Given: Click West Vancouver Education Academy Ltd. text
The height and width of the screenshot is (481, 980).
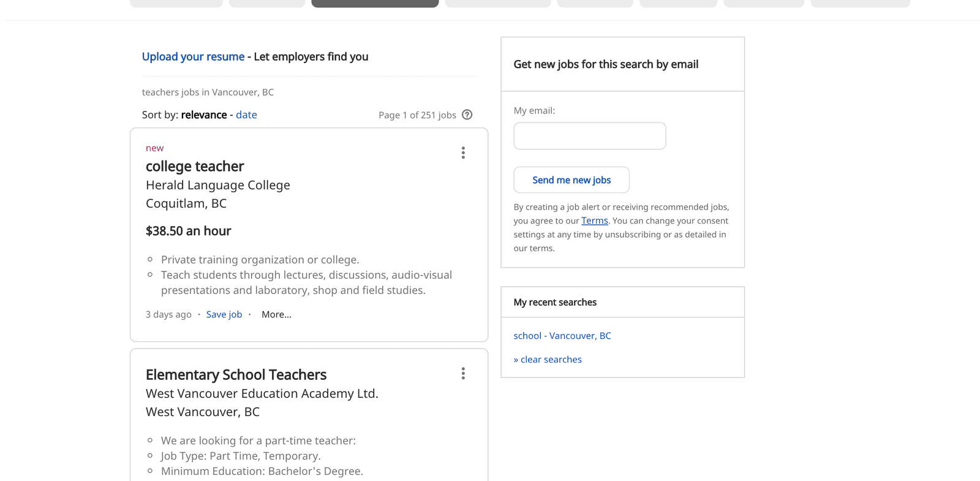Looking at the screenshot, I should click(262, 393).
